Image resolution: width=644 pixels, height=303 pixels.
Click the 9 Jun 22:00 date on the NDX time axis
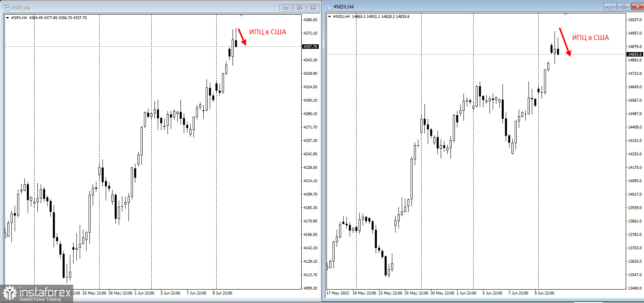pos(544,293)
